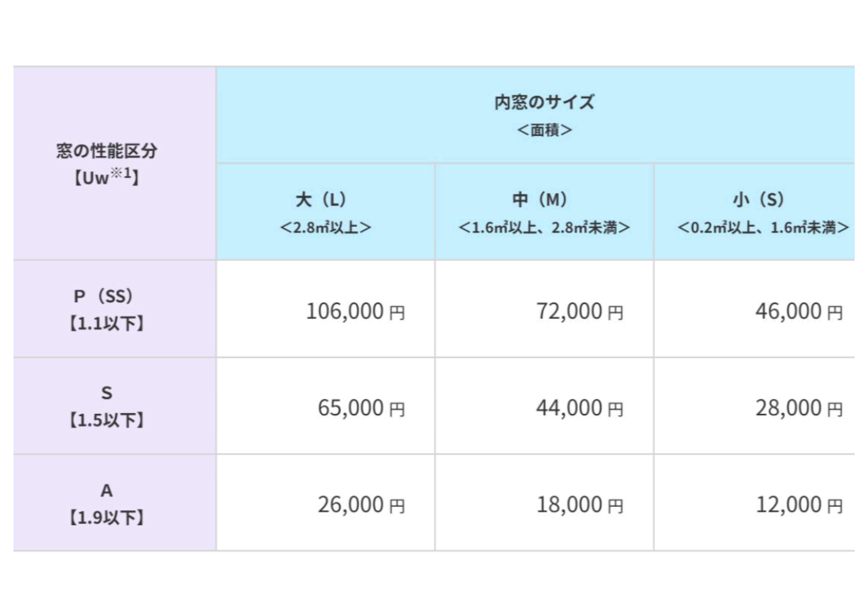The width and height of the screenshot is (868, 614).
Task: Click the 中（M）column header
Action: [544, 212]
